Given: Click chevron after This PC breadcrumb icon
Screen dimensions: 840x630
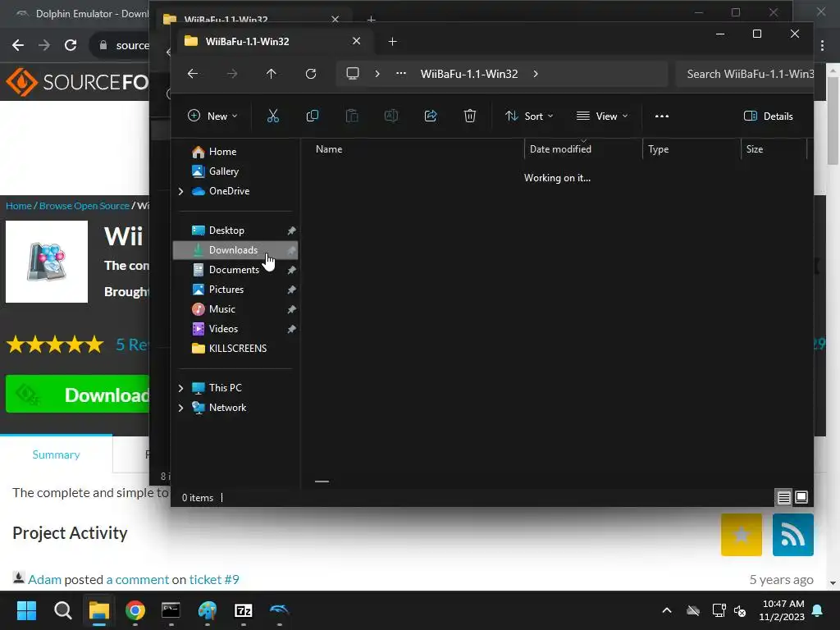Looking at the screenshot, I should [377, 73].
